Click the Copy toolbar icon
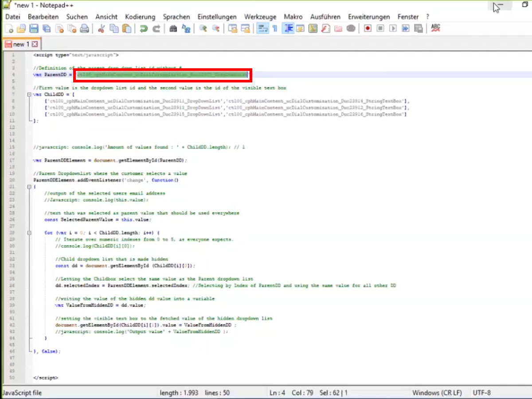The image size is (532, 399). click(x=114, y=29)
